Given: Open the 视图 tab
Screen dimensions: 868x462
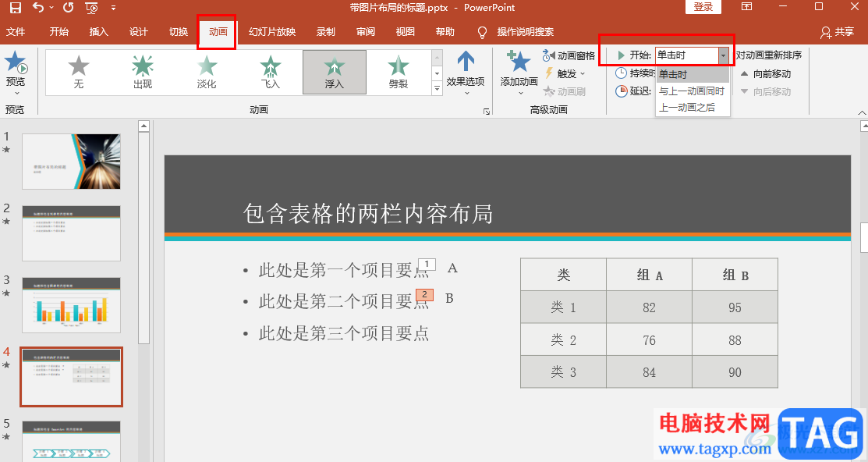Looking at the screenshot, I should click(406, 31).
